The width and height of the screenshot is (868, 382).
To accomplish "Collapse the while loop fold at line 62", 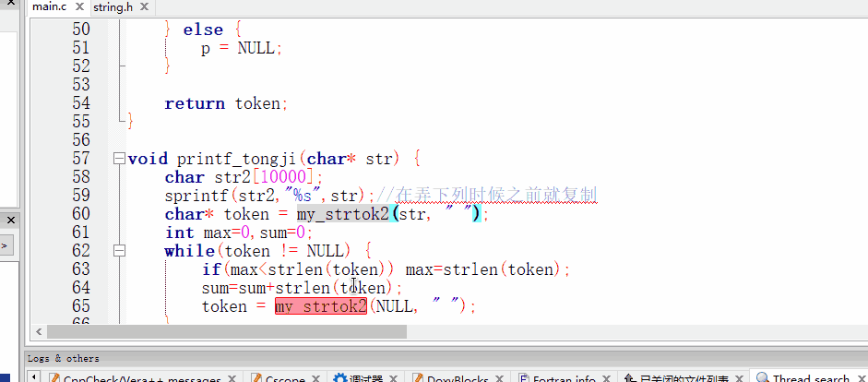I will click(118, 251).
